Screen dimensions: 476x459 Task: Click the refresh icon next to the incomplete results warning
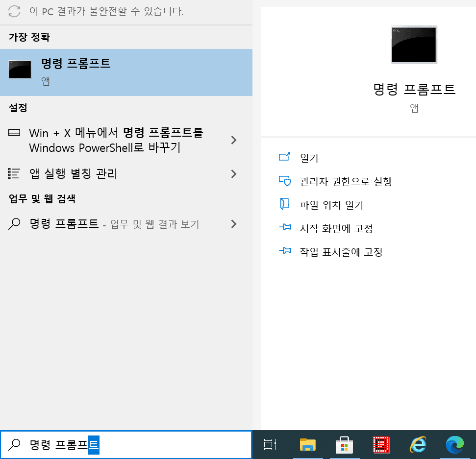pos(14,11)
